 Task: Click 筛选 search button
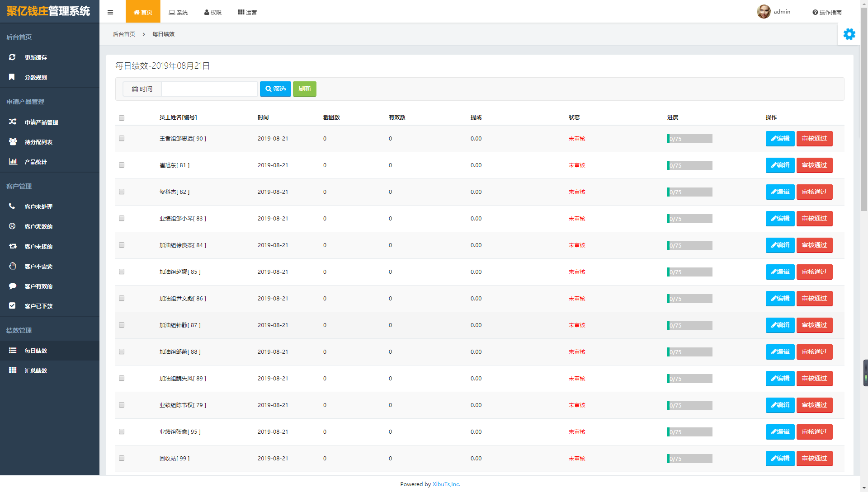coord(275,89)
